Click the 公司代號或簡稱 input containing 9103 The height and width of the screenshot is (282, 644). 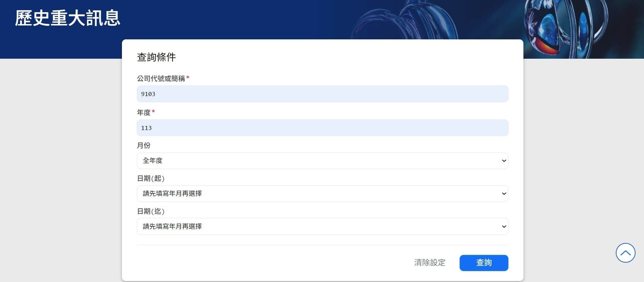322,94
